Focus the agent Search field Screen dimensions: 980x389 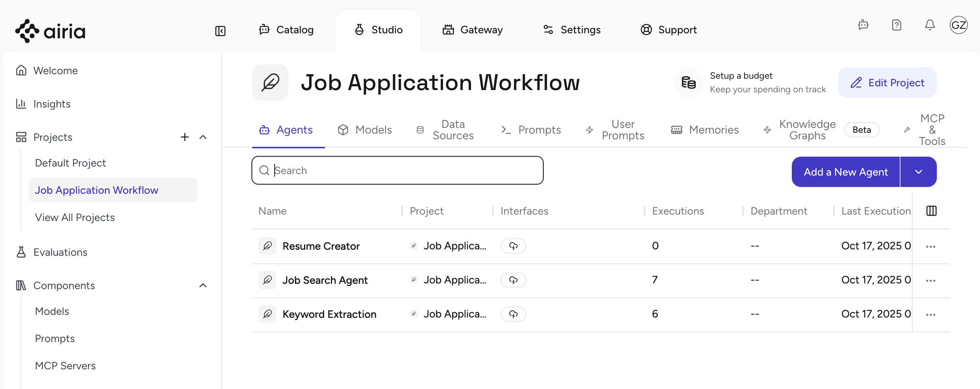pos(397,170)
